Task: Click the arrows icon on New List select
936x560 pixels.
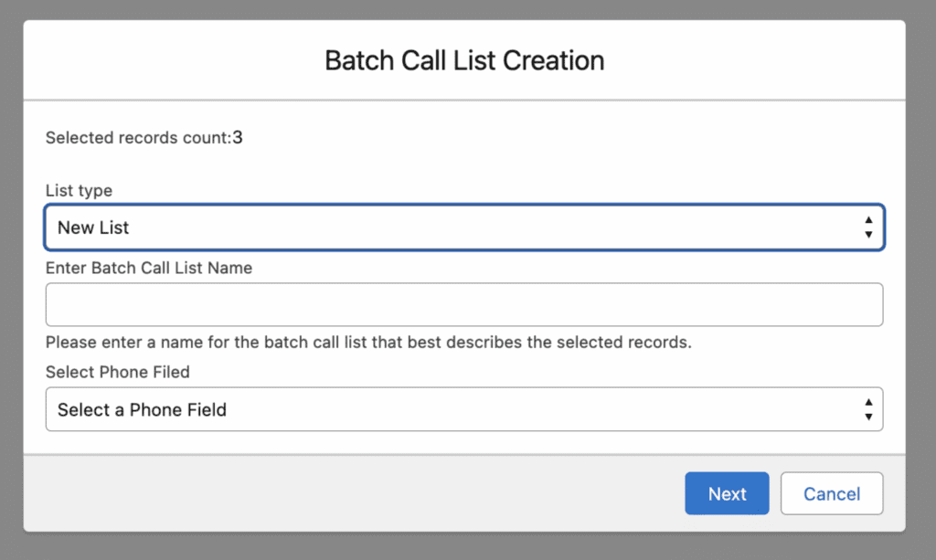Action: [867, 227]
